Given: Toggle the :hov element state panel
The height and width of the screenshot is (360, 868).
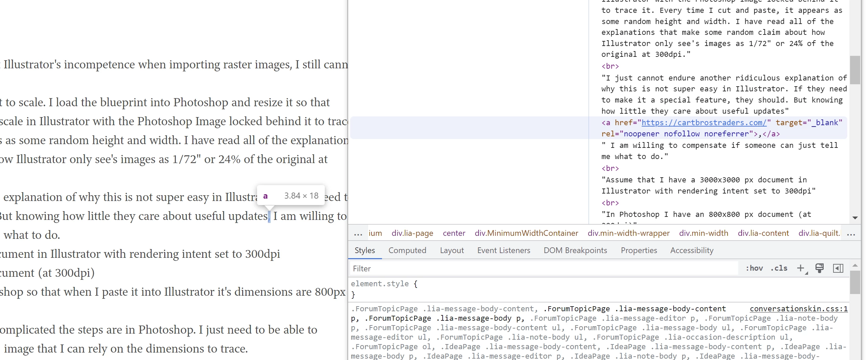Looking at the screenshot, I should click(754, 268).
